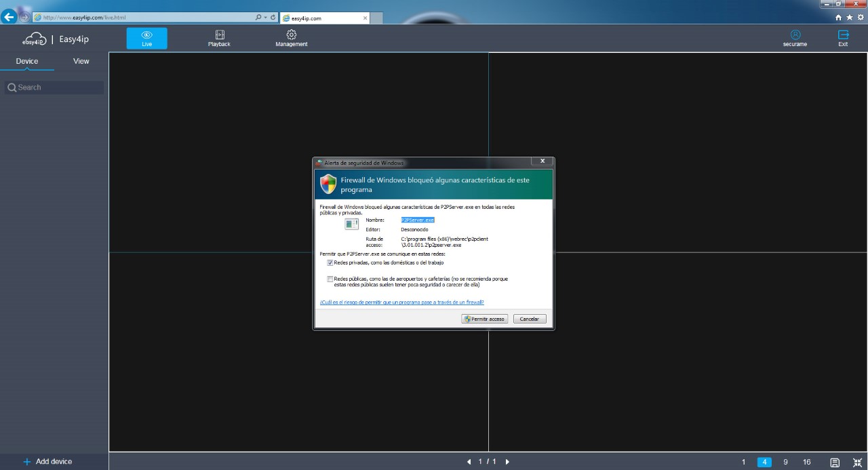The image size is (868, 470).
Task: Click the P2PServer program icon
Action: pos(351,224)
